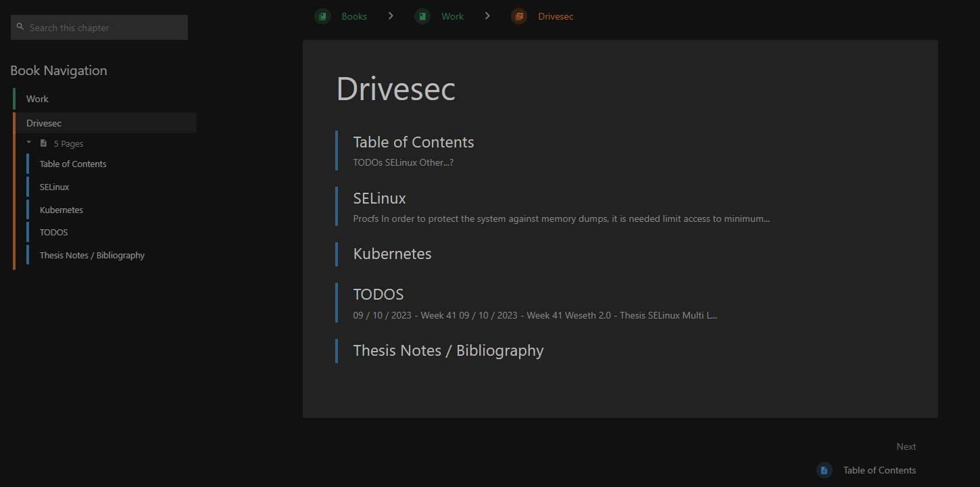Click the Drivesec chapter icon in breadcrumb
This screenshot has height=487, width=980.
click(519, 16)
